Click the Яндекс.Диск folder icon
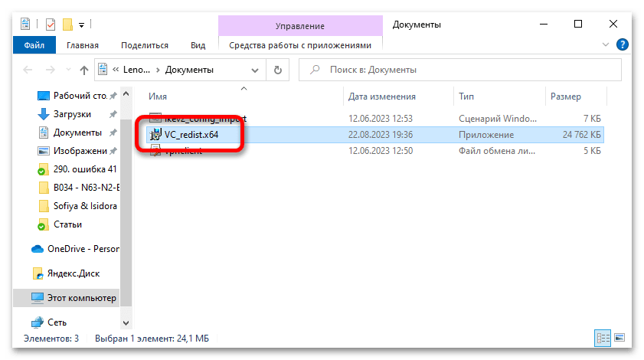 pyautogui.click(x=38, y=273)
